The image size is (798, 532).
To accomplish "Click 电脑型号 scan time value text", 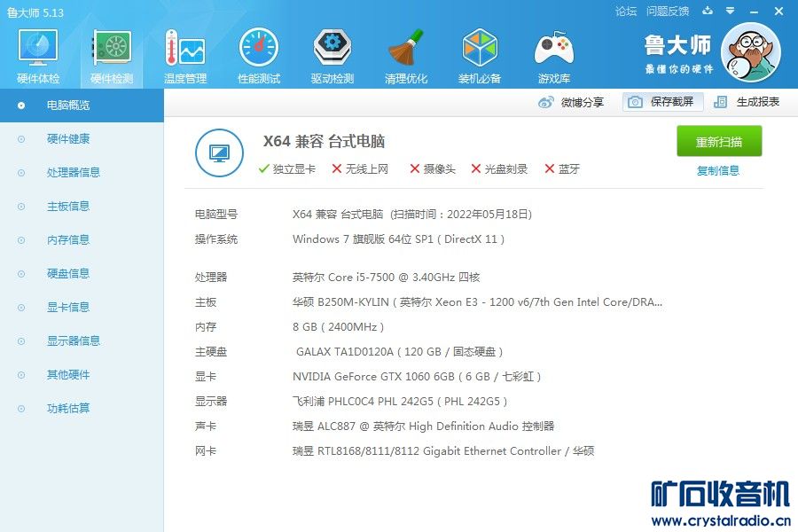I will pyautogui.click(x=412, y=215).
